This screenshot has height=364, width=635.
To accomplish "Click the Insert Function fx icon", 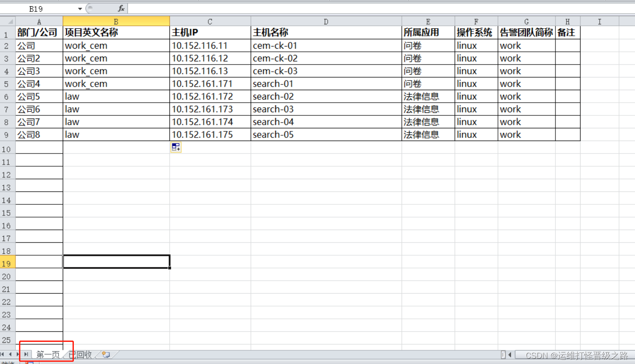I will click(x=121, y=8).
